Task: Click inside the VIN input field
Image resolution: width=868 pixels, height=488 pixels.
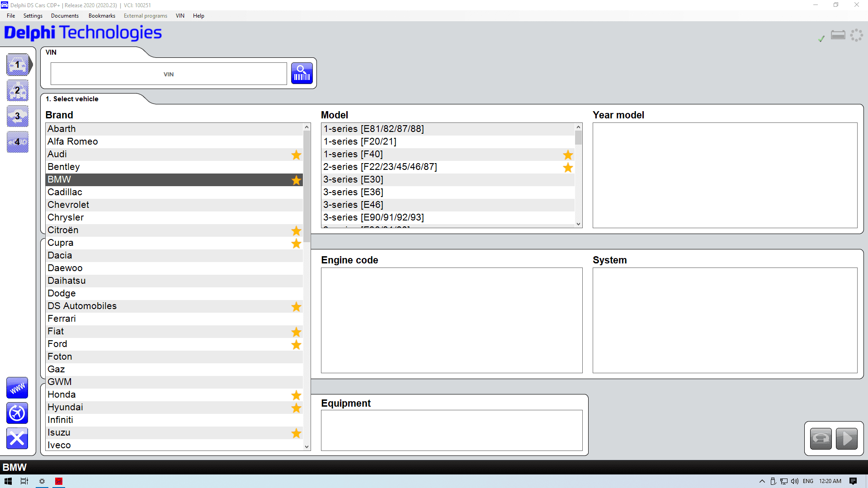Action: 168,73
